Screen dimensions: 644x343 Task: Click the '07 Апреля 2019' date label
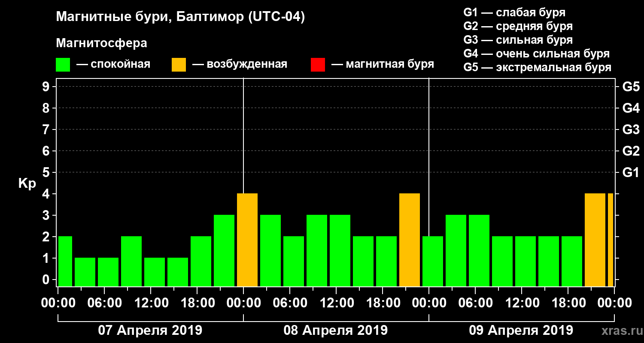click(150, 331)
